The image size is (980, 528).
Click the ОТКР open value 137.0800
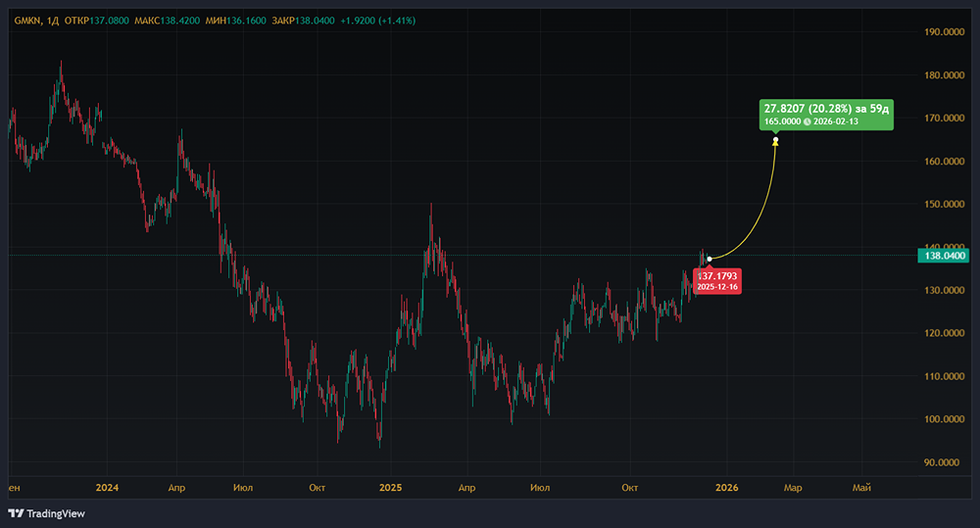[x=109, y=18]
